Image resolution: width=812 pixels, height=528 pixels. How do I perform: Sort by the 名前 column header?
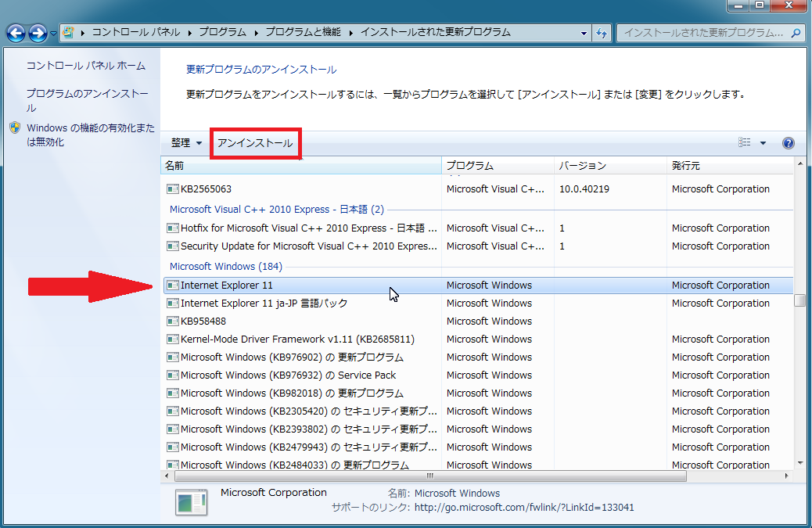click(x=301, y=166)
